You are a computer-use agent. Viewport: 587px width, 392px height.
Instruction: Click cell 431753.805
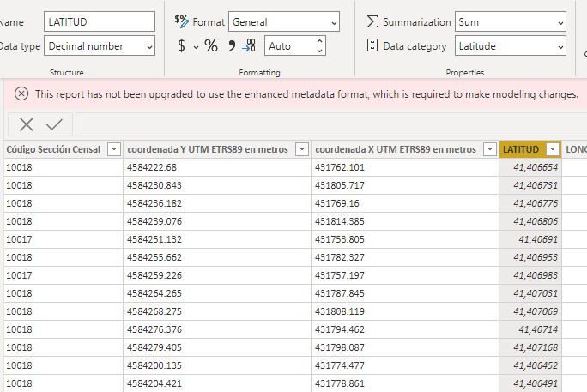coord(405,239)
